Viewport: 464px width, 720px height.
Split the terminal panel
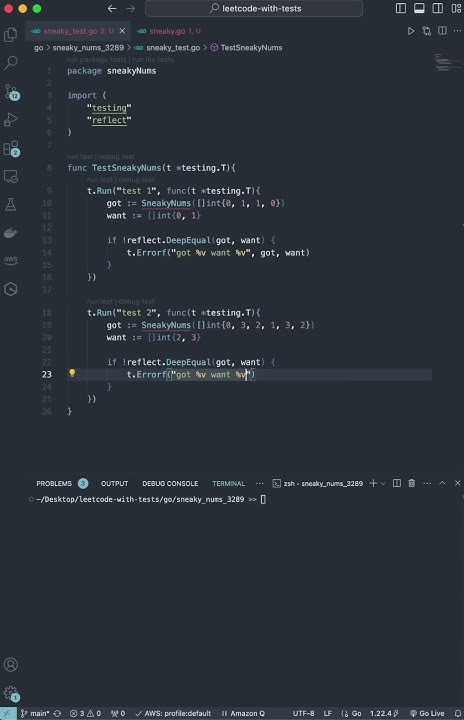pyautogui.click(x=397, y=483)
